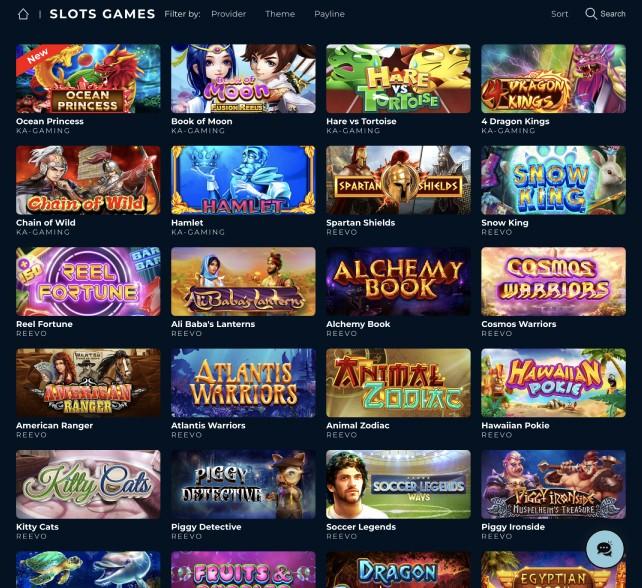Launch the Kitty Cats game image

tap(88, 484)
